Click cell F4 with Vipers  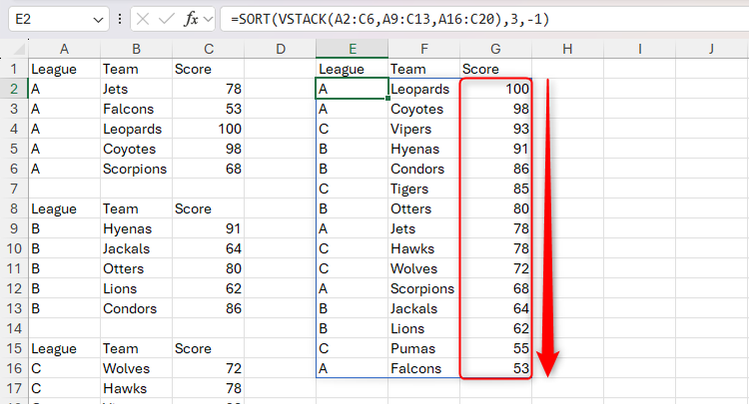pos(424,129)
